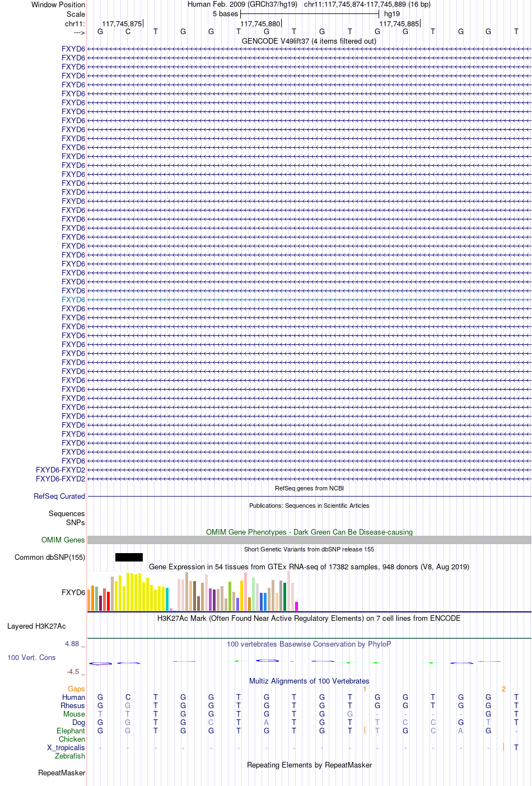The height and width of the screenshot is (786, 532).
Task: Click the C base in the top sequence ruler
Action: 128,31
